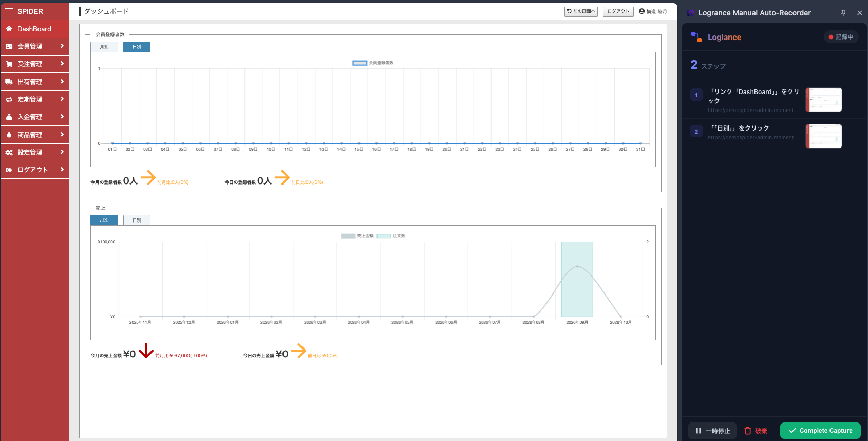Click the gears icon for 設定管理
Image resolution: width=868 pixels, height=441 pixels.
point(9,152)
